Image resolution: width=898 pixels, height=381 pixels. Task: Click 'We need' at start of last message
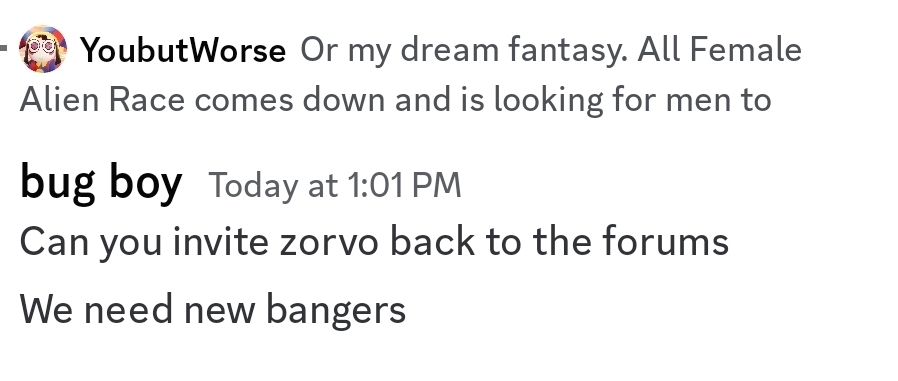(96, 309)
